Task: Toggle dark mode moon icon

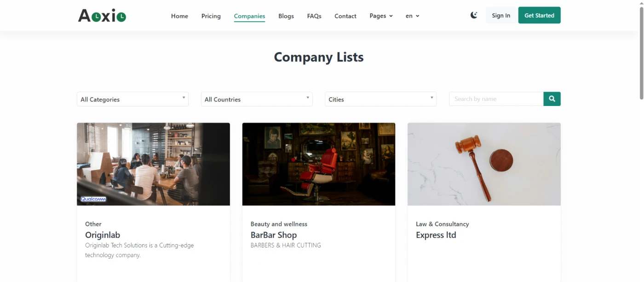Action: [474, 15]
